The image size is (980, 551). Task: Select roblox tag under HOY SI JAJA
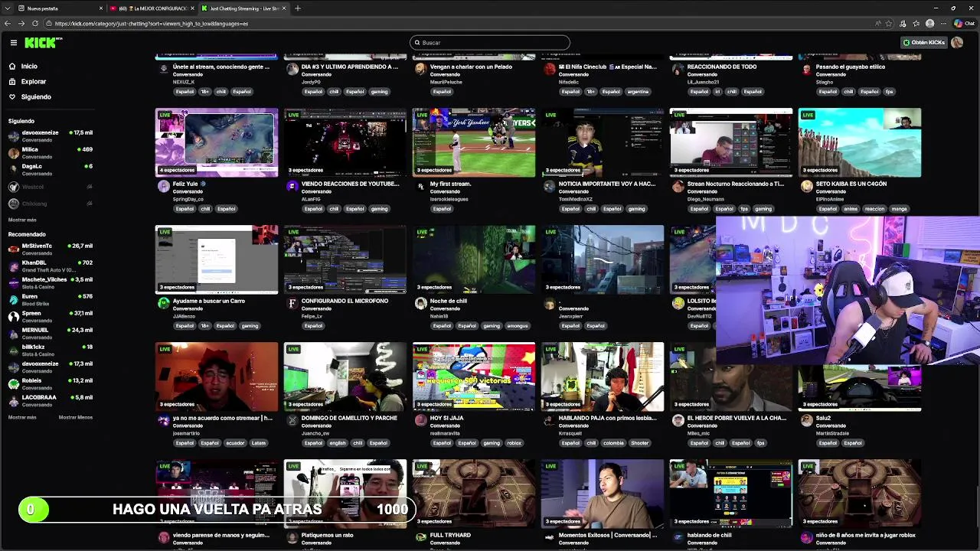pos(514,443)
